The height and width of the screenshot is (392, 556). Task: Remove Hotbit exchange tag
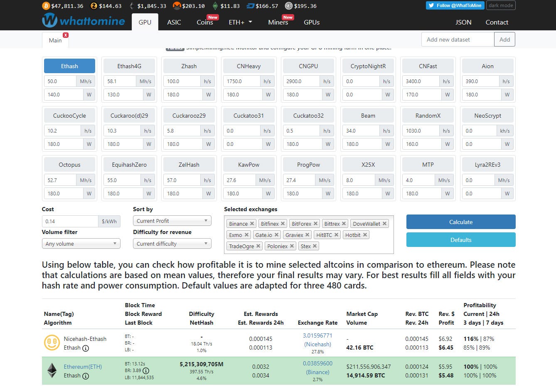point(365,234)
